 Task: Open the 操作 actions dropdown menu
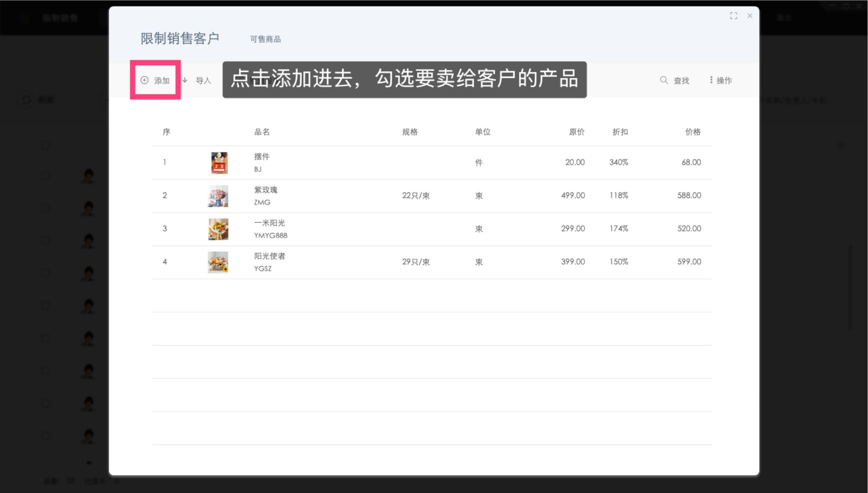pyautogui.click(x=723, y=80)
